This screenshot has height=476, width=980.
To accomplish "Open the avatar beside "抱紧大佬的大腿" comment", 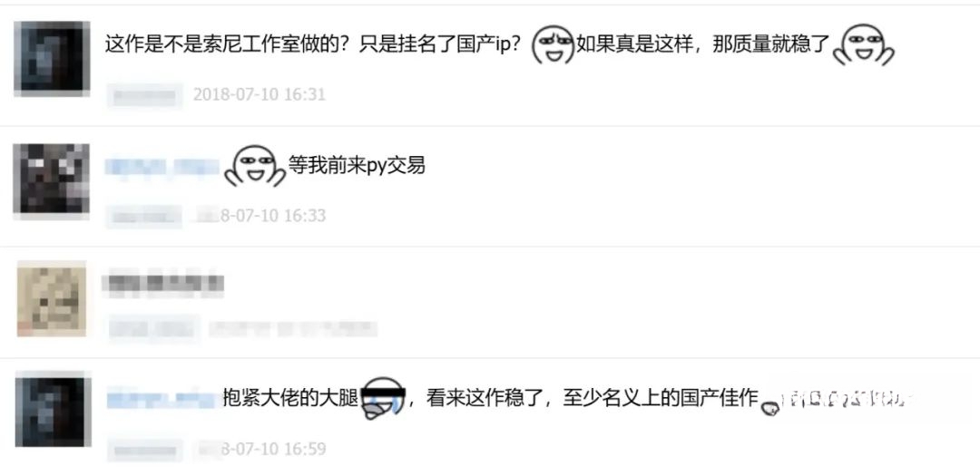I will click(54, 409).
